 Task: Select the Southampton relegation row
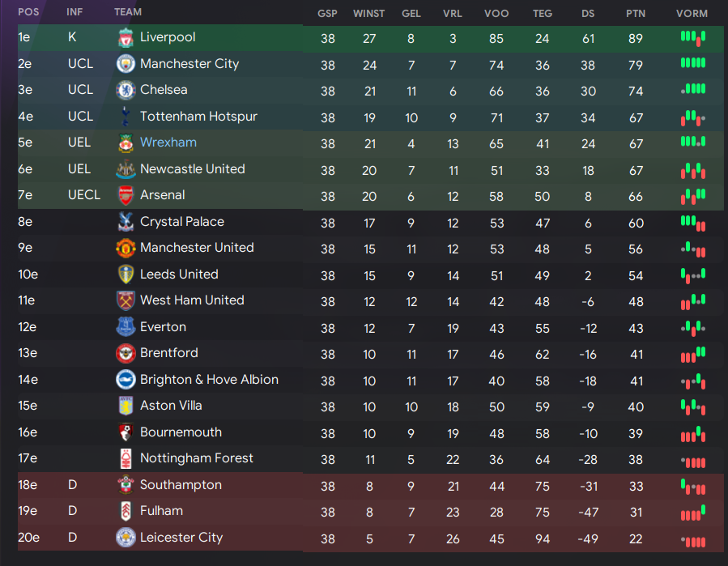click(x=371, y=486)
